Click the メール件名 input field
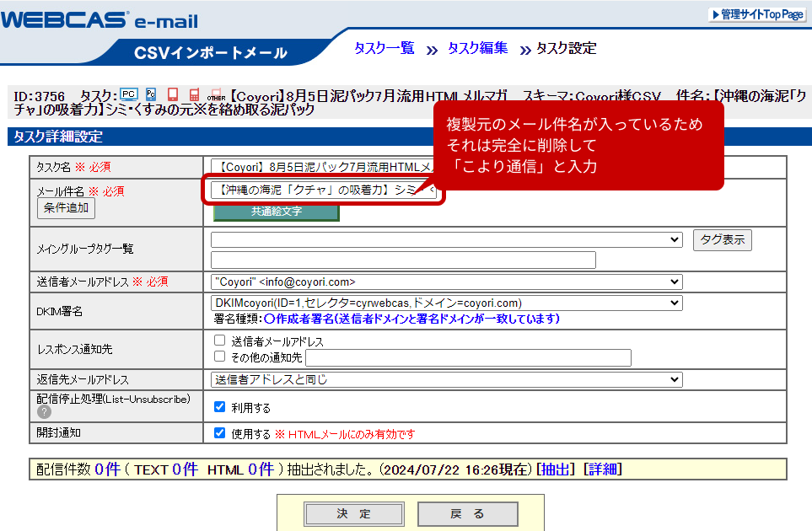The image size is (812, 531). pyautogui.click(x=324, y=190)
